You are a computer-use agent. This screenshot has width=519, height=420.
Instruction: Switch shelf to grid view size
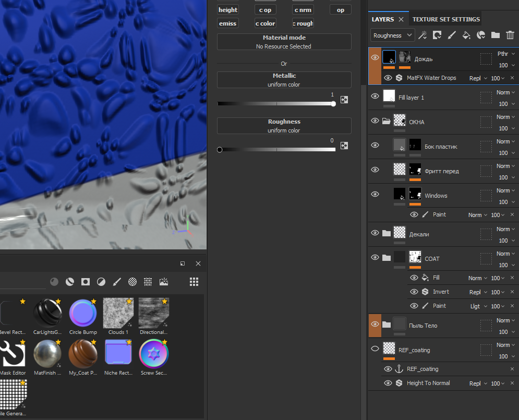194,282
